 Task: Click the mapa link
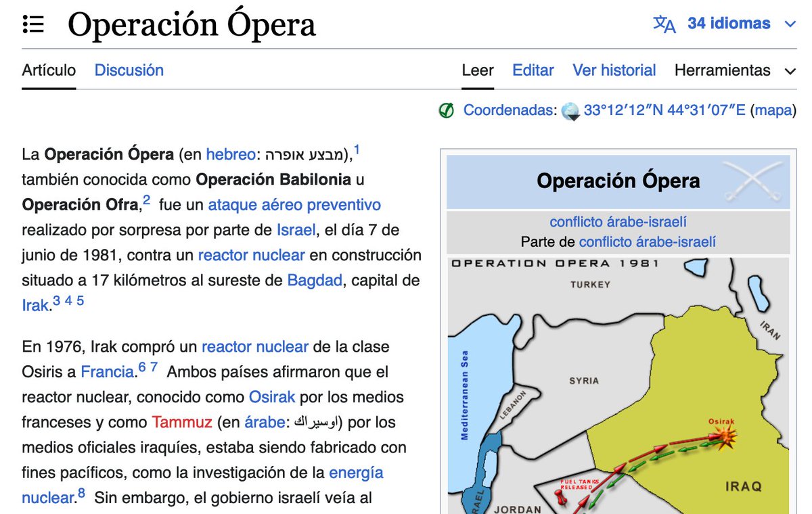tap(773, 110)
